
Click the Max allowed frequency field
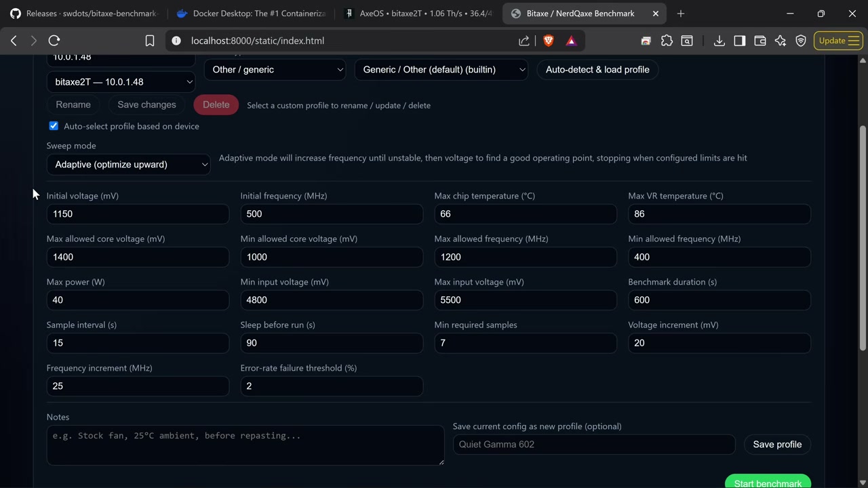(526, 257)
